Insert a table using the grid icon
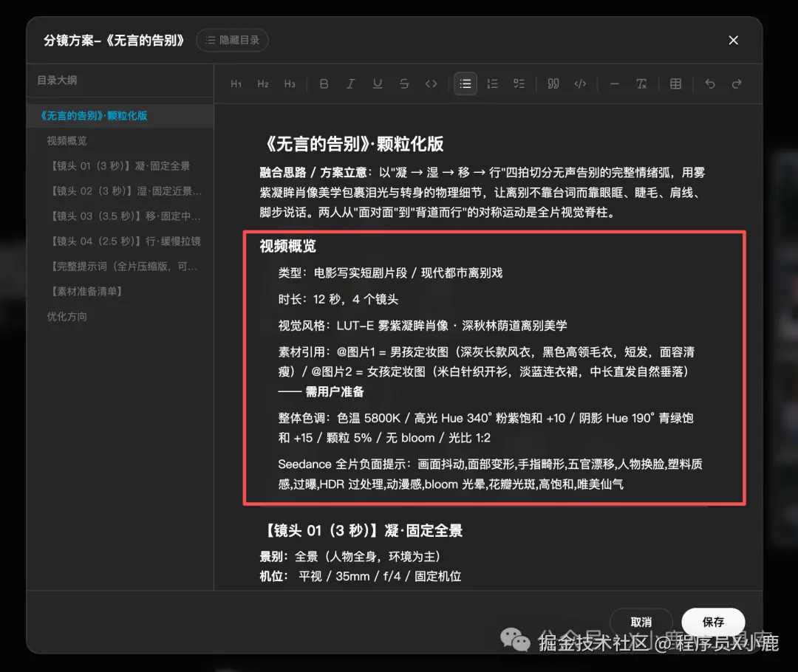The image size is (798, 672). click(x=675, y=84)
